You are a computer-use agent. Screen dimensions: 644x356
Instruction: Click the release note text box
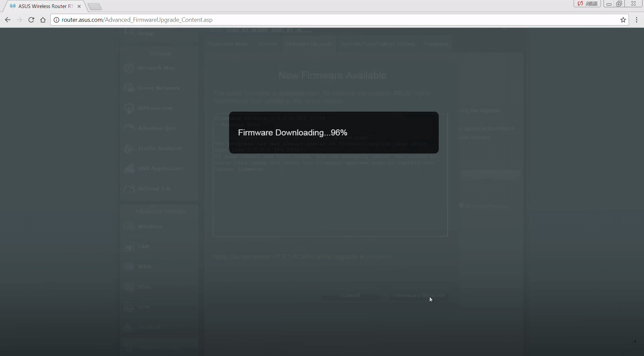pyautogui.click(x=330, y=175)
